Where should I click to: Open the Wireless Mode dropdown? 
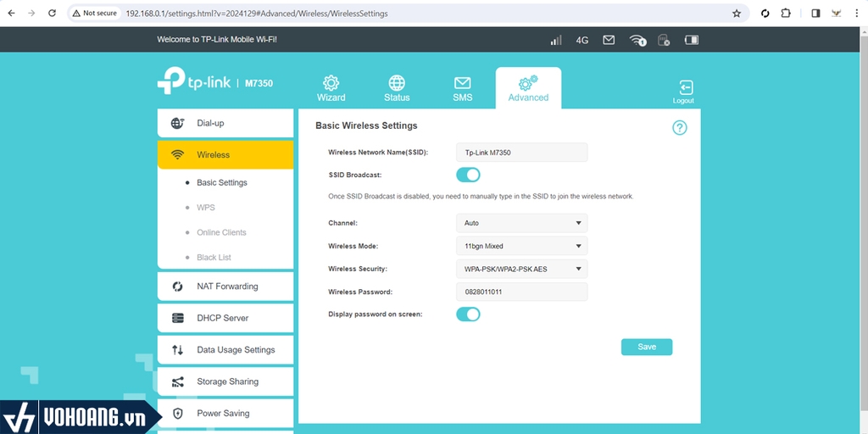pos(521,246)
